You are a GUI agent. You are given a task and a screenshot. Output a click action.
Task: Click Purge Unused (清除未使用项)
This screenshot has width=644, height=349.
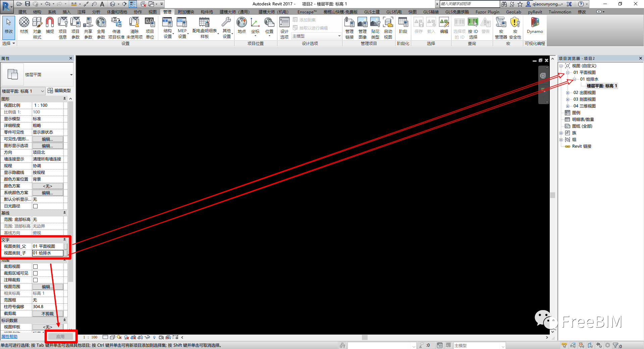point(135,28)
